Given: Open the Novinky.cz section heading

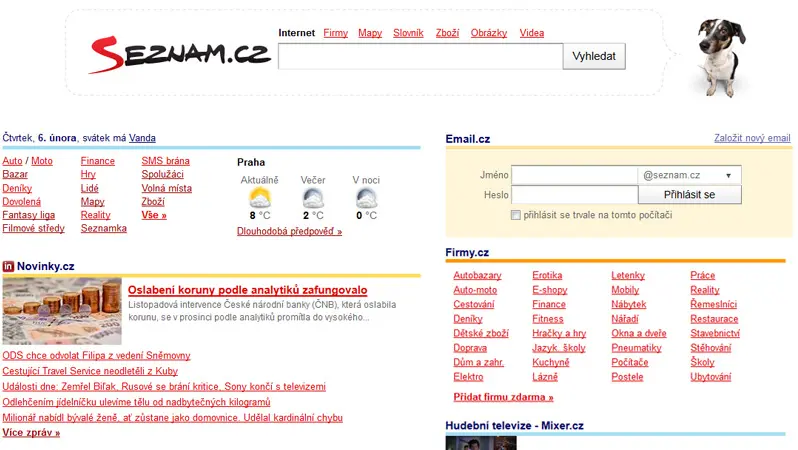Looking at the screenshot, I should pyautogui.click(x=45, y=266).
